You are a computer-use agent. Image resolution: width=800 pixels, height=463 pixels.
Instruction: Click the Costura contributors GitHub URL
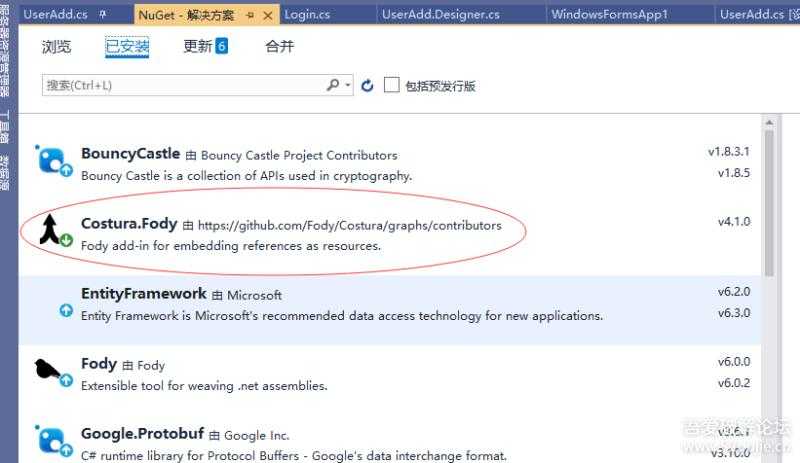[349, 226]
